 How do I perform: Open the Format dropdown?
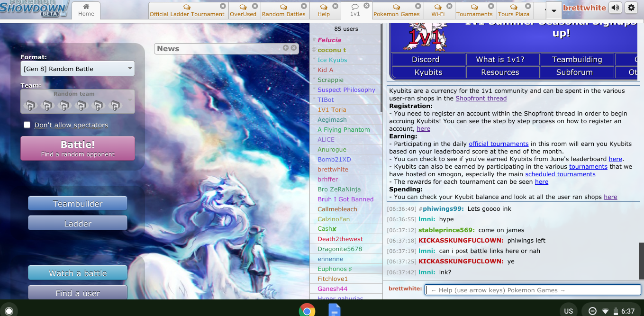pos(78,69)
